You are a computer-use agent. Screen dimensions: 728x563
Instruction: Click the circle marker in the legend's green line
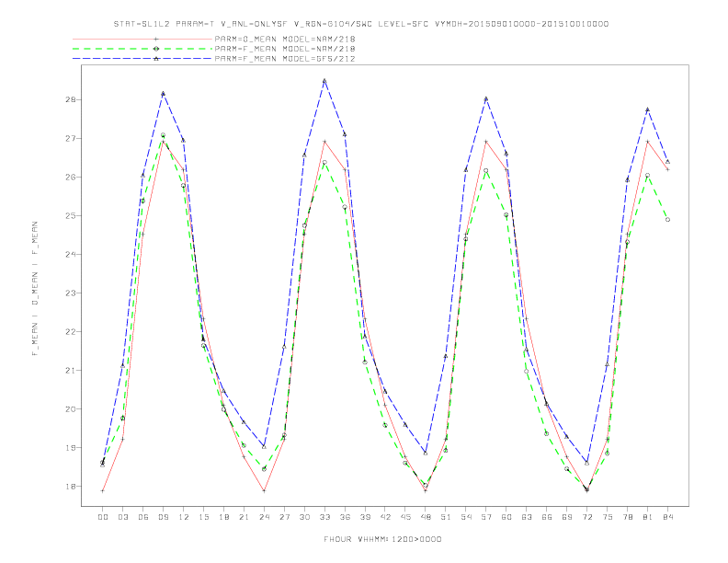[x=156, y=49]
